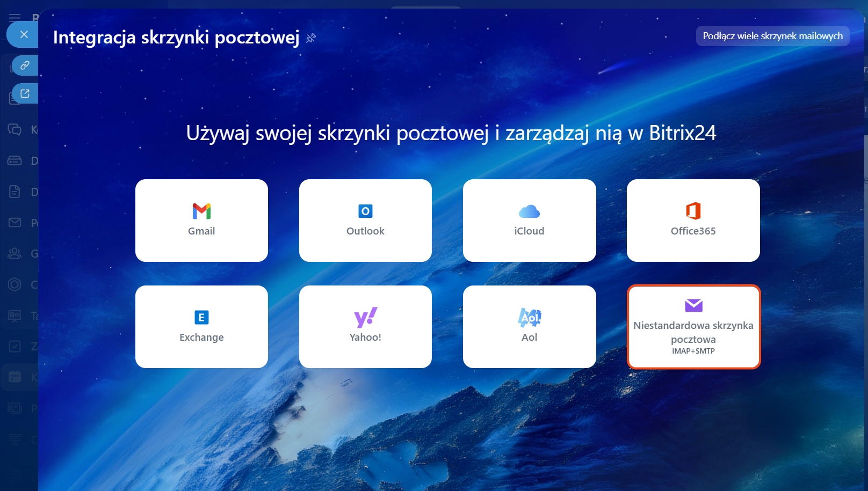Pin the Integracja skrzynki pocztowej page

tap(311, 38)
